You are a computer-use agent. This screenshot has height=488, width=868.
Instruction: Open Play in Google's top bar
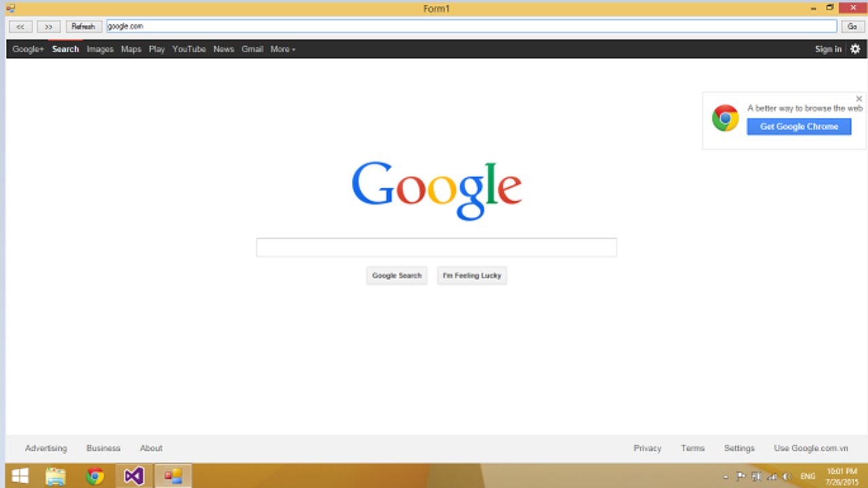coord(157,49)
